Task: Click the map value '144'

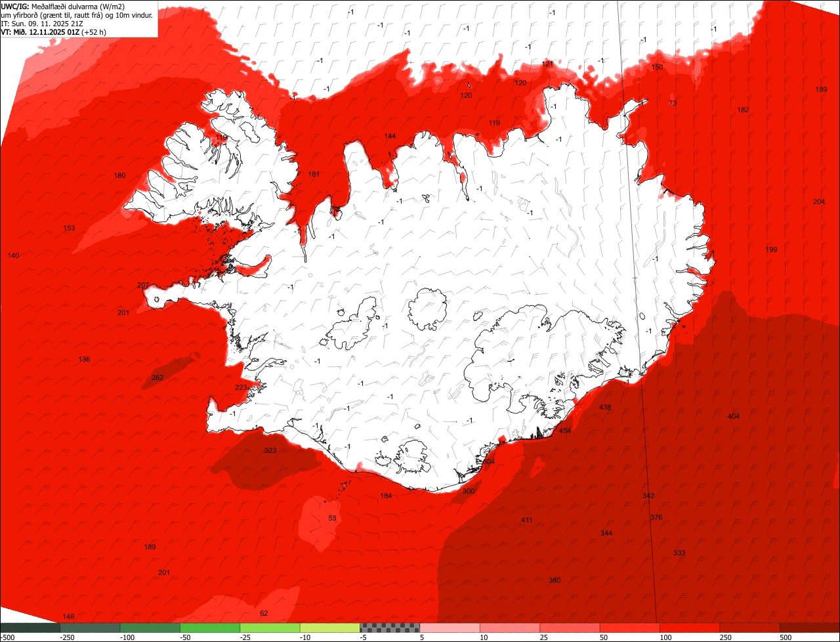Action: (390, 136)
